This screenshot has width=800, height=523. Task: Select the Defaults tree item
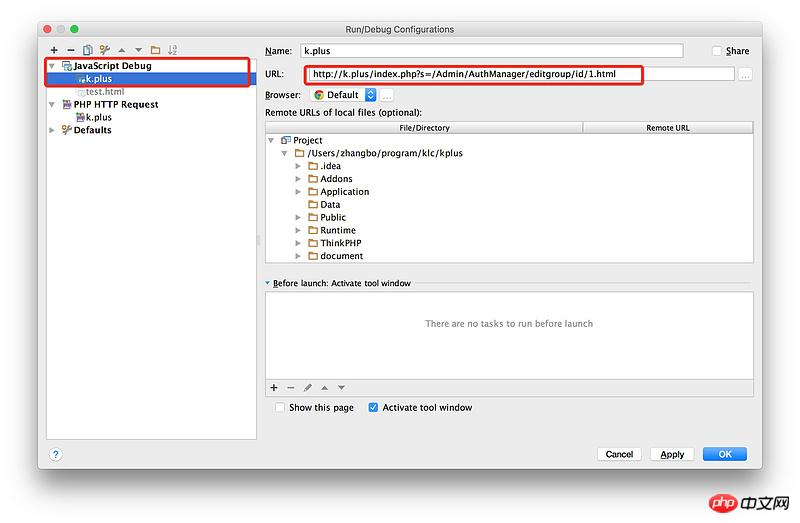pyautogui.click(x=151, y=130)
